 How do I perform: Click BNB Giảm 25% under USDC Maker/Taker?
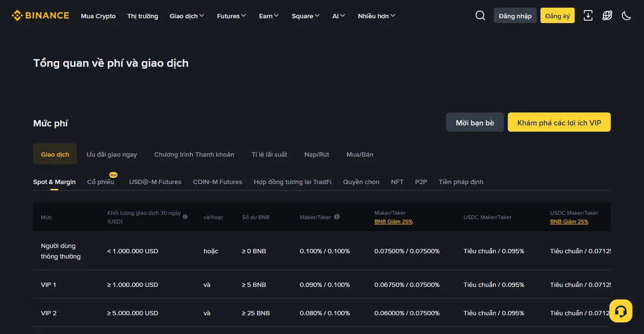569,221
